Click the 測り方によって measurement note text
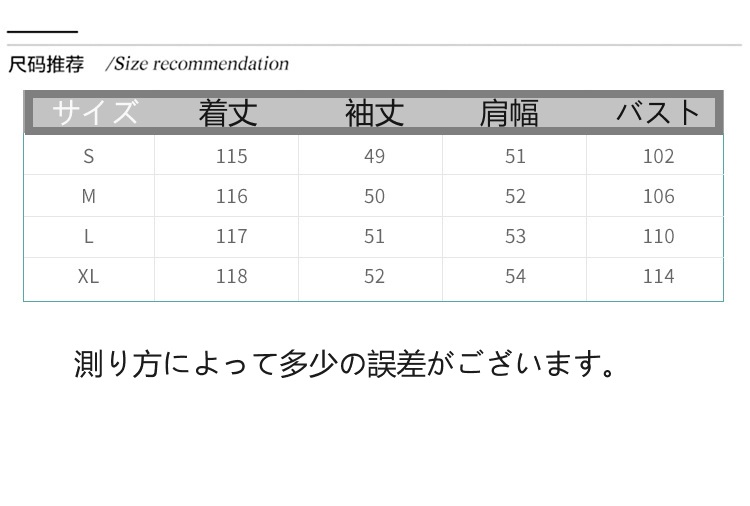Image resolution: width=750 pixels, height=506 pixels. 347,363
